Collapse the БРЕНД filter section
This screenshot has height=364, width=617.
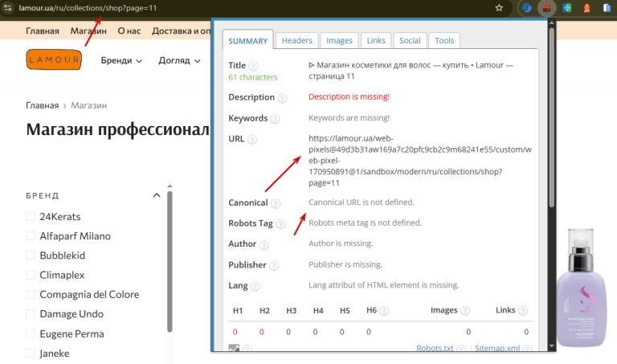pyautogui.click(x=157, y=195)
